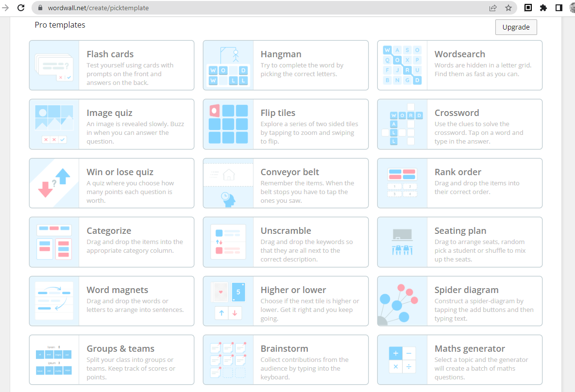Image resolution: width=575 pixels, height=392 pixels.
Task: Open the Maths generator calculator icon
Action: pyautogui.click(x=402, y=360)
